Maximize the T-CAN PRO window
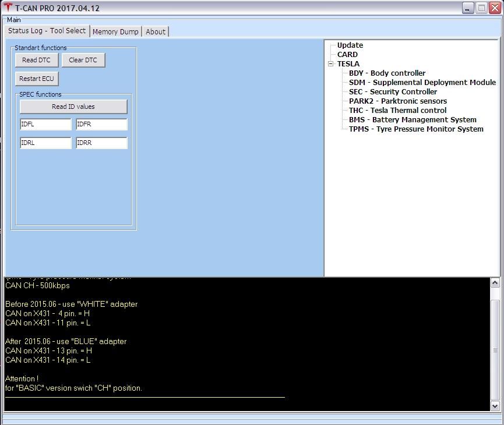Image resolution: width=504 pixels, height=425 pixels. pos(481,8)
